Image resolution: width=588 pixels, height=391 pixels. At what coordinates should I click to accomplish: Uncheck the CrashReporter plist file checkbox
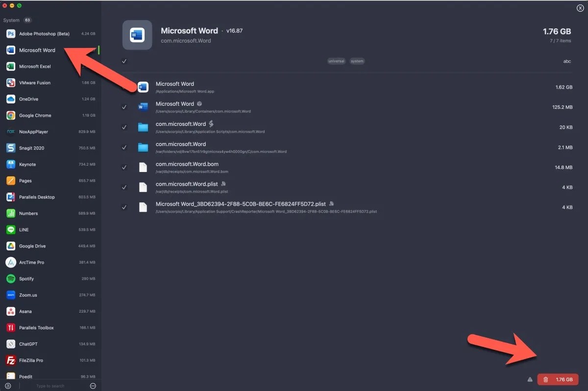click(124, 207)
